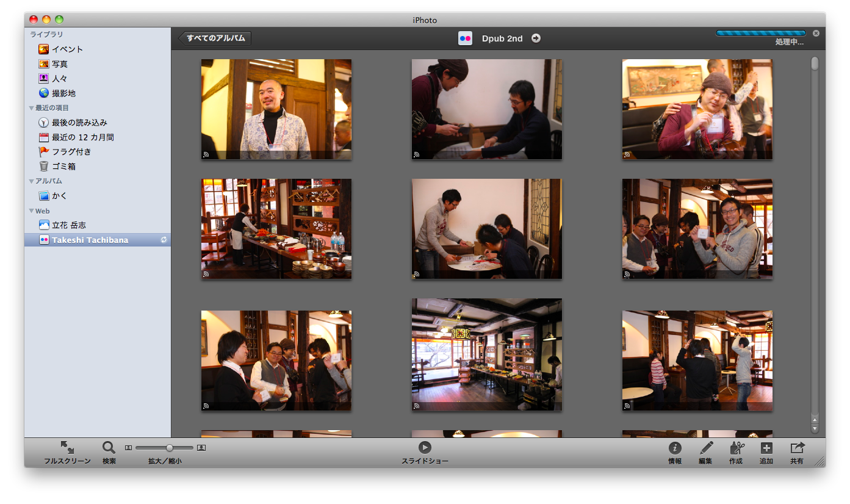Open the Create (作成) icon
850x504 pixels.
click(737, 448)
